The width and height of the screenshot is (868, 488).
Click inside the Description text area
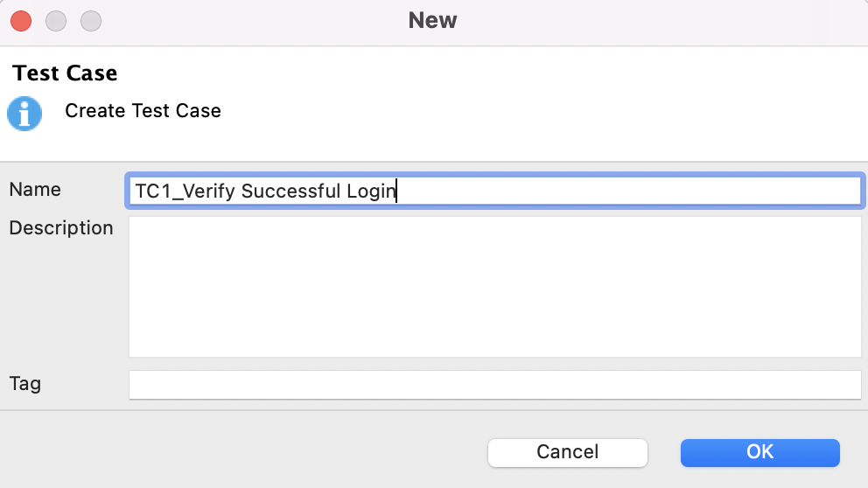[494, 287]
